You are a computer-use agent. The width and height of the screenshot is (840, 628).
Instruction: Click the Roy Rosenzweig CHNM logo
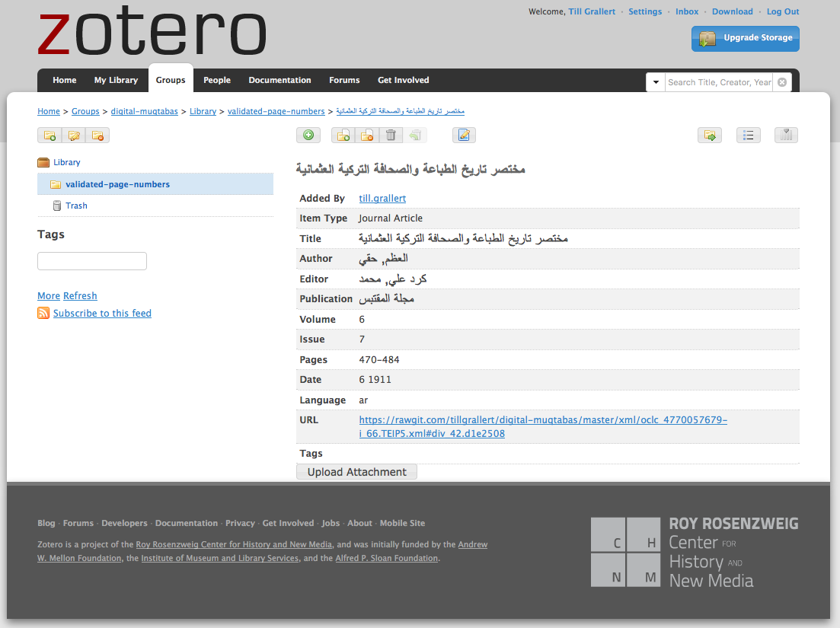click(x=695, y=552)
